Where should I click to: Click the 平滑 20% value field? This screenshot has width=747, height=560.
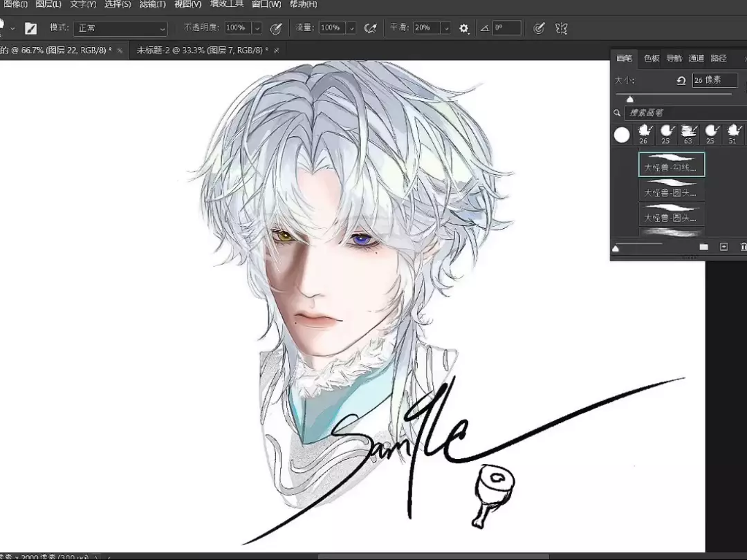pos(426,28)
